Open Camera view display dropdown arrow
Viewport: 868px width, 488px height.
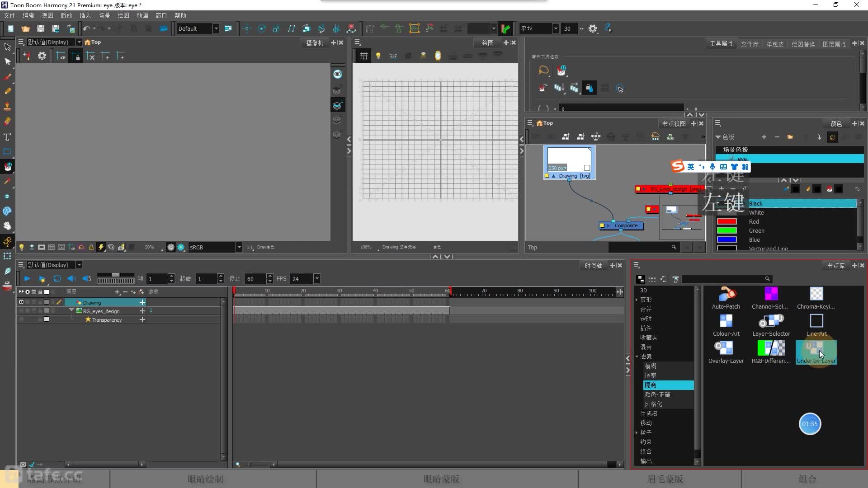click(x=79, y=42)
